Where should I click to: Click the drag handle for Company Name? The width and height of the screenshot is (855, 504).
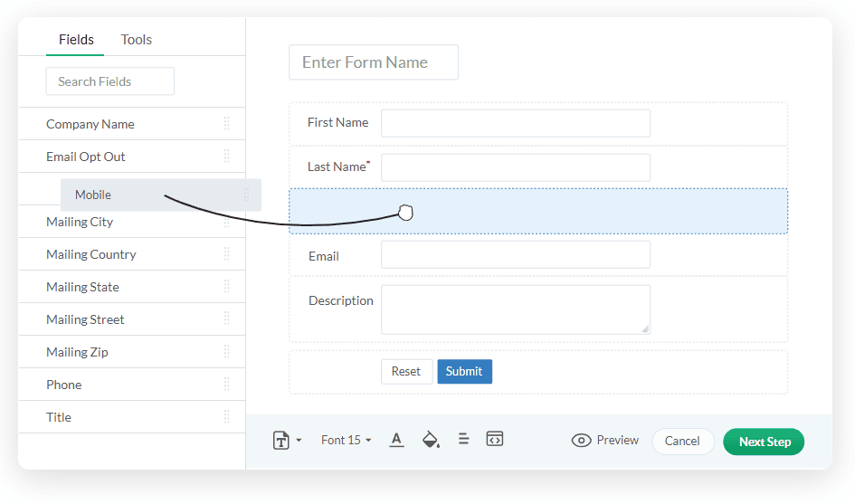[226, 124]
